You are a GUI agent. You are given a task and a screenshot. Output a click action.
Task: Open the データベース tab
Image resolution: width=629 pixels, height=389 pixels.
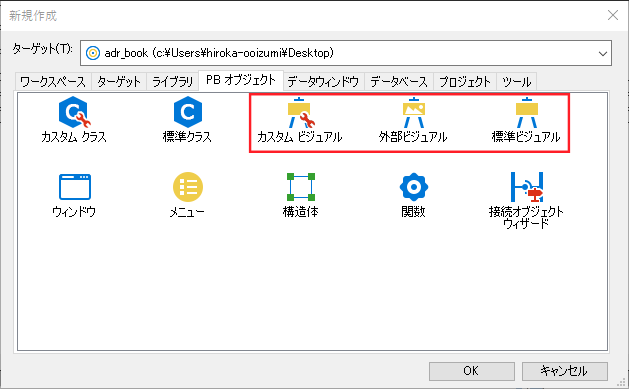click(x=399, y=82)
